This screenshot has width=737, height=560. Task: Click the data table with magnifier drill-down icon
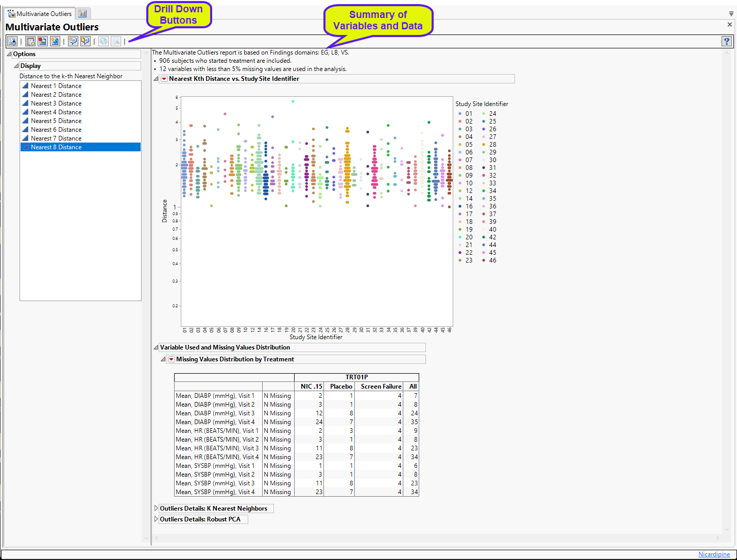(30, 41)
